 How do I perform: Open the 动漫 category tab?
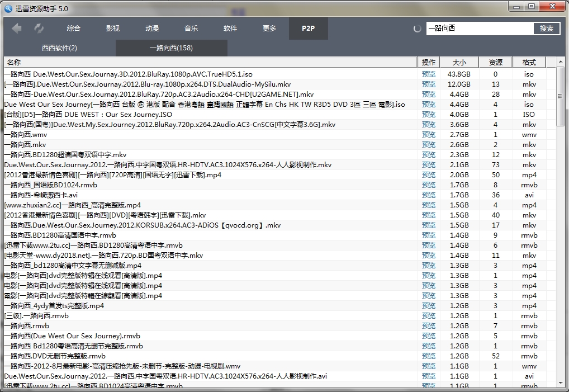click(x=152, y=29)
